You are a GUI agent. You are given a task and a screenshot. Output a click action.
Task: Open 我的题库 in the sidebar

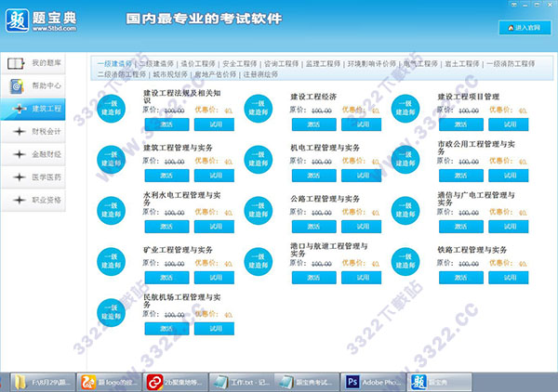pos(45,64)
